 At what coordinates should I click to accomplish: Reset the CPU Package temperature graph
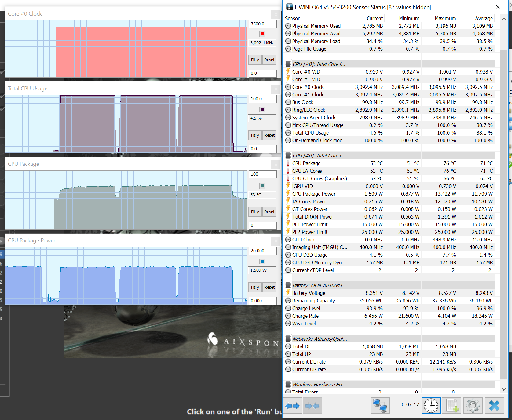pyautogui.click(x=269, y=212)
